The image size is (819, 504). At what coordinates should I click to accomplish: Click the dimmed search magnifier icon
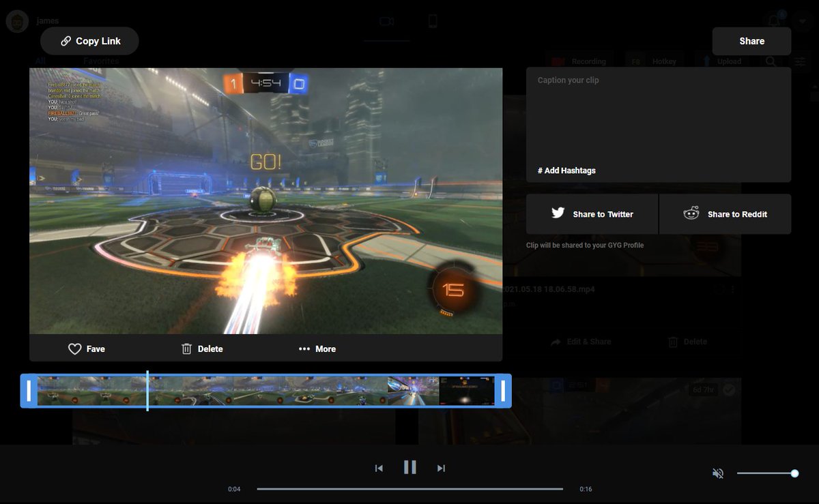pyautogui.click(x=771, y=61)
